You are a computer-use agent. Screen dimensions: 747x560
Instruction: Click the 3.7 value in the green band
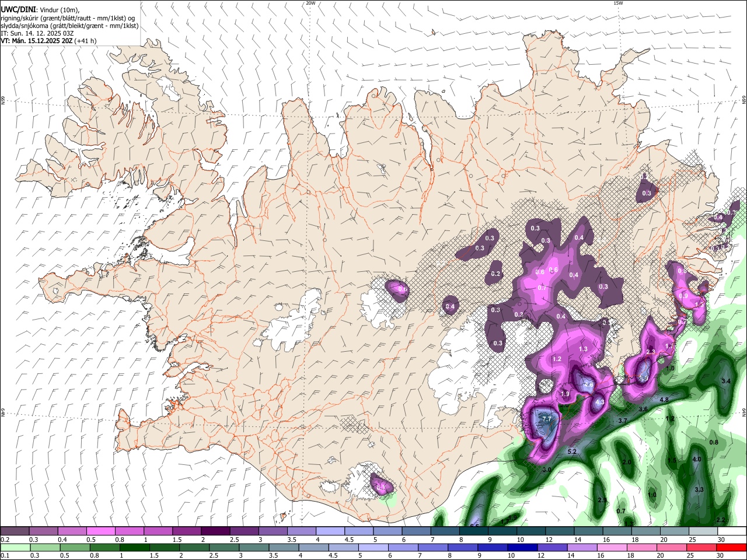pos(623,421)
